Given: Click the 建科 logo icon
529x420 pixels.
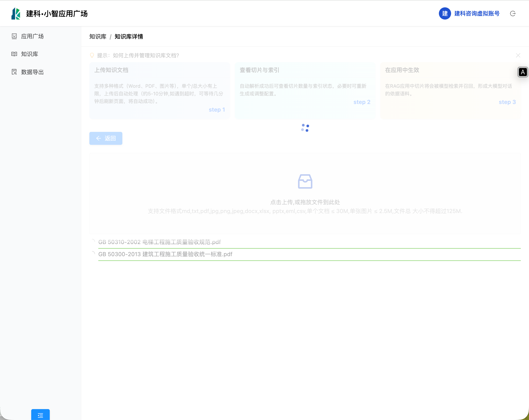Looking at the screenshot, I should point(16,13).
